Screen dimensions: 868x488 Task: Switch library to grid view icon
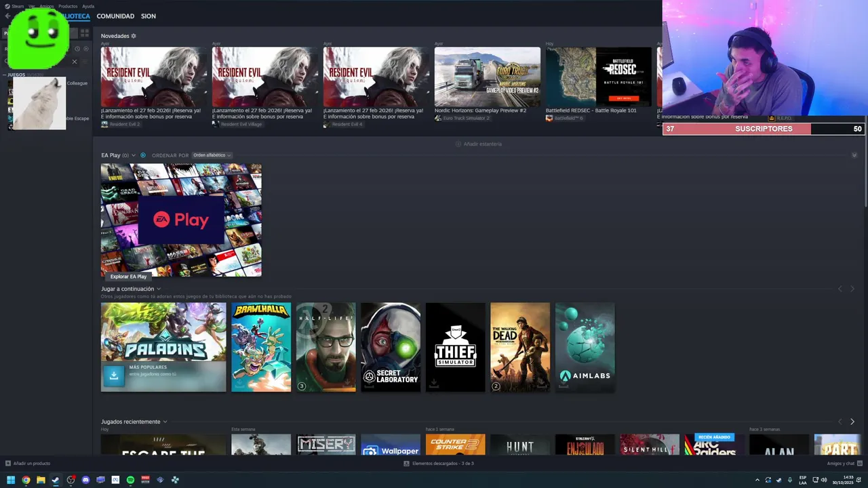[85, 33]
